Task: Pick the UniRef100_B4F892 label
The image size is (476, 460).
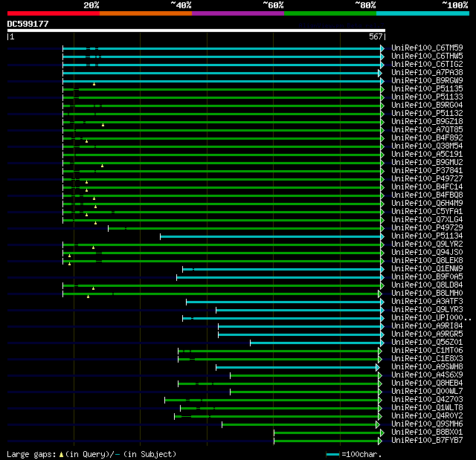Action: (x=427, y=138)
